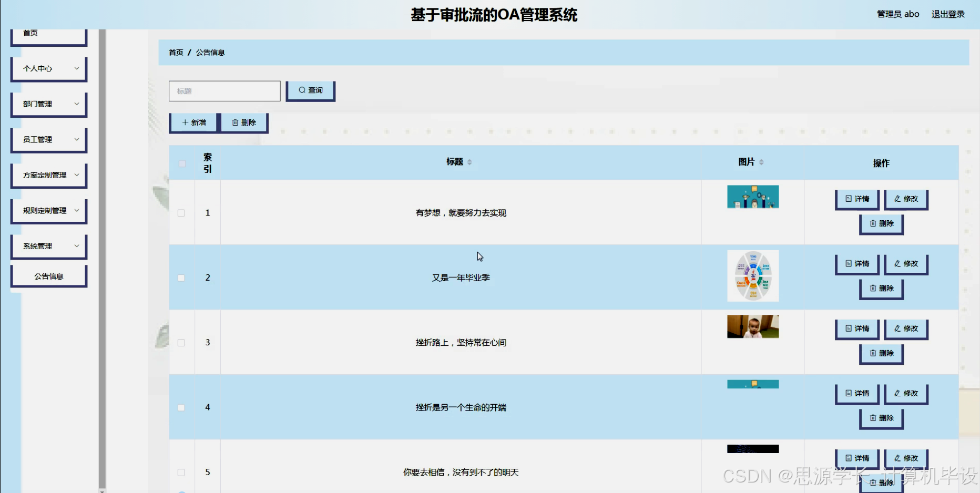Check the checkbox for row 1
The width and height of the screenshot is (980, 493).
[x=181, y=213]
